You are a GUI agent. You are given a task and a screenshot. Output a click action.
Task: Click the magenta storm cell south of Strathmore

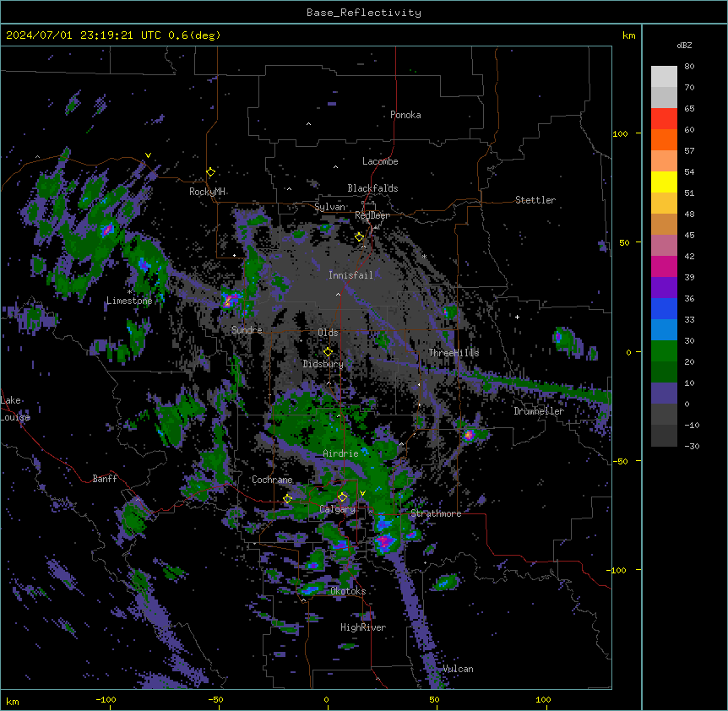point(385,541)
